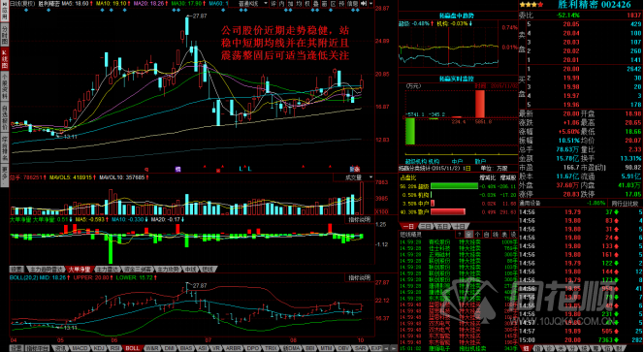Viewport: 644px width, 352px height.
Task: Open the 普通K线 chart type dropdown
Action: point(253,3)
